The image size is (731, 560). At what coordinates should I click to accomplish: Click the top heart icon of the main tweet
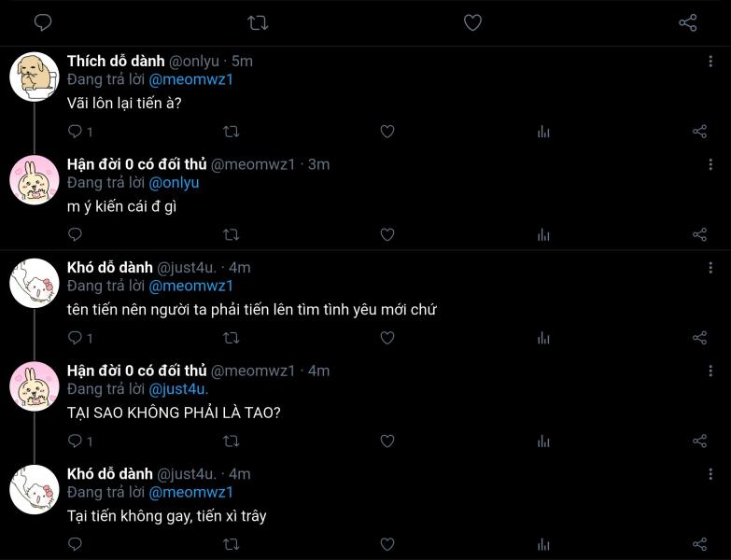pyautogui.click(x=472, y=22)
